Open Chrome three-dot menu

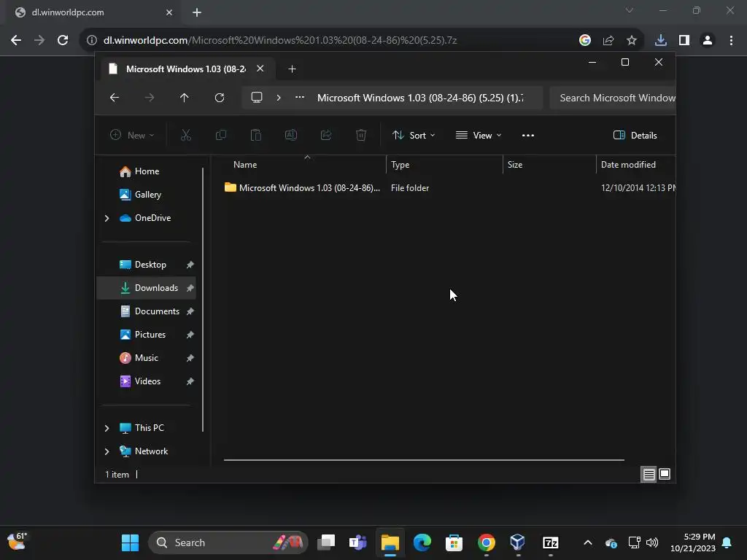tap(731, 41)
